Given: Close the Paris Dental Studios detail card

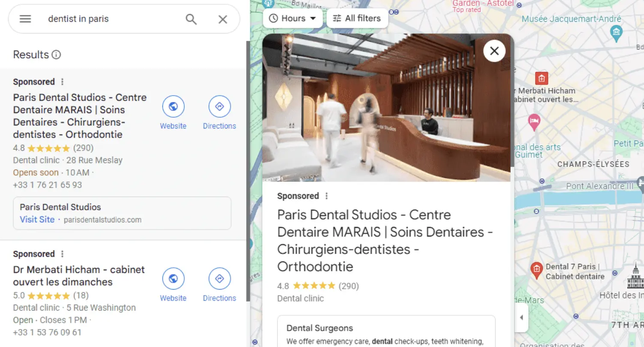Looking at the screenshot, I should (x=494, y=51).
